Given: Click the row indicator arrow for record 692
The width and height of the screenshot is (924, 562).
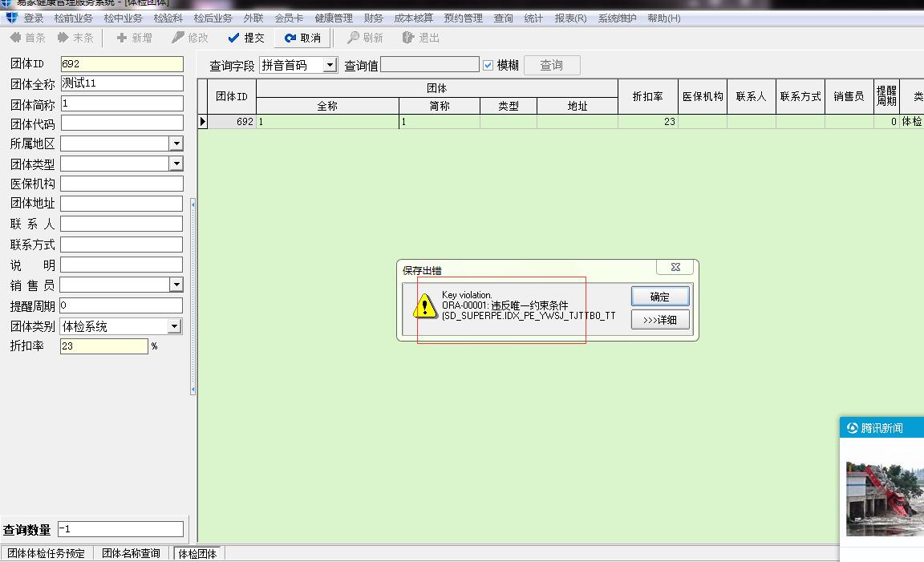Looking at the screenshot, I should pos(203,121).
